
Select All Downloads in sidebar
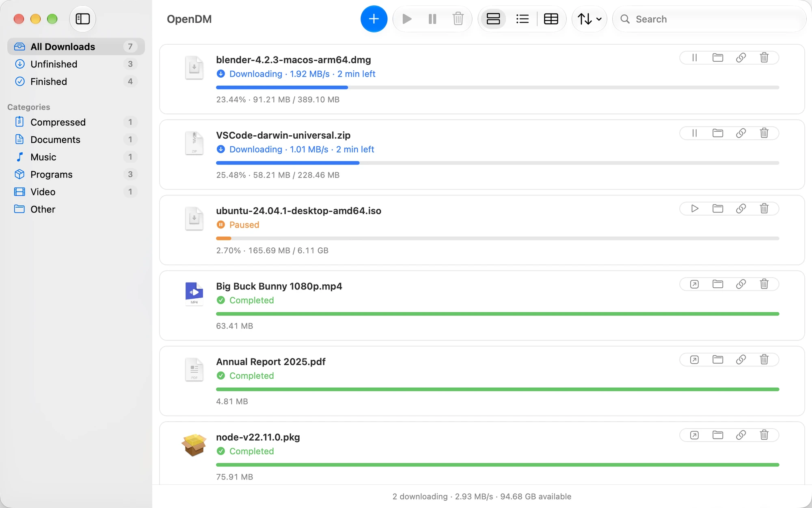pyautogui.click(x=76, y=46)
